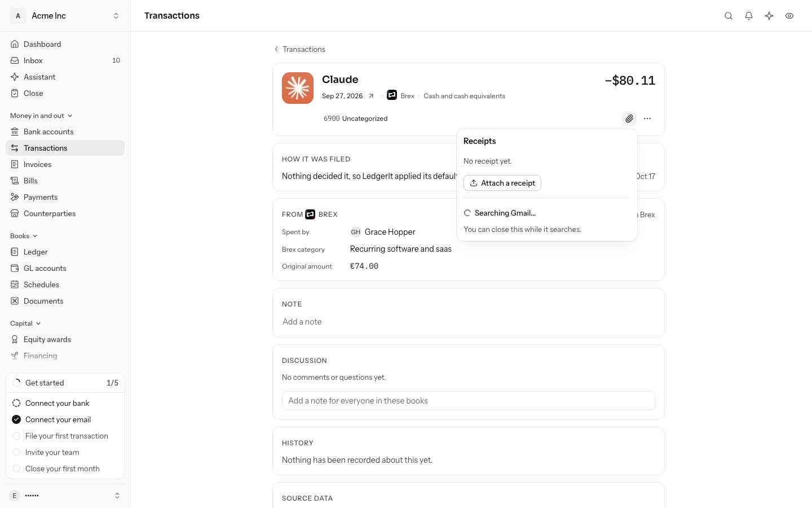
Task: Select the Connect your bank step
Action: click(x=65, y=403)
